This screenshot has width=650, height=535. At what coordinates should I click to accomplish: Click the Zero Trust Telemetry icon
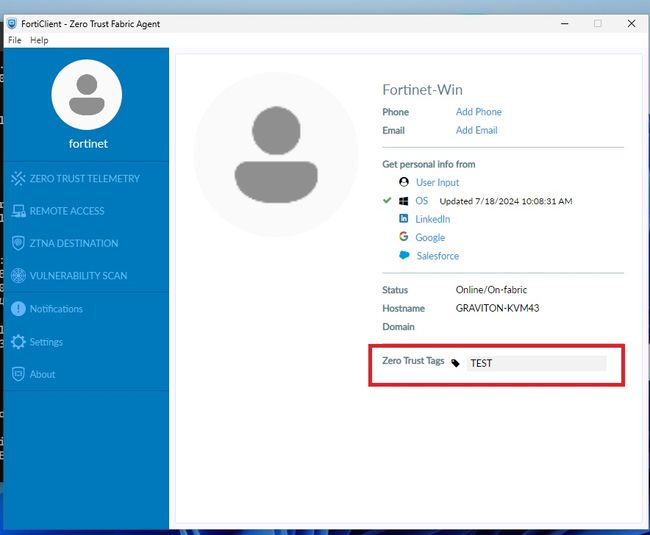(x=18, y=178)
